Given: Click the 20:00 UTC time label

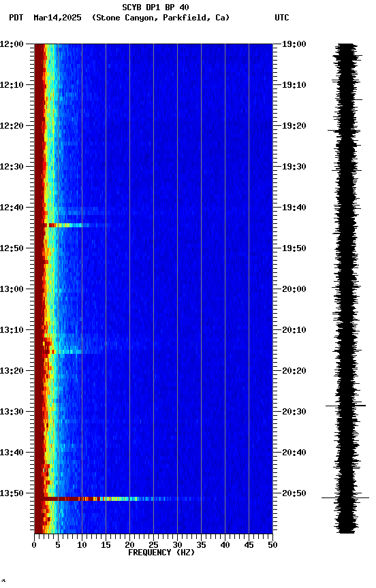Looking at the screenshot, I should [x=294, y=289].
